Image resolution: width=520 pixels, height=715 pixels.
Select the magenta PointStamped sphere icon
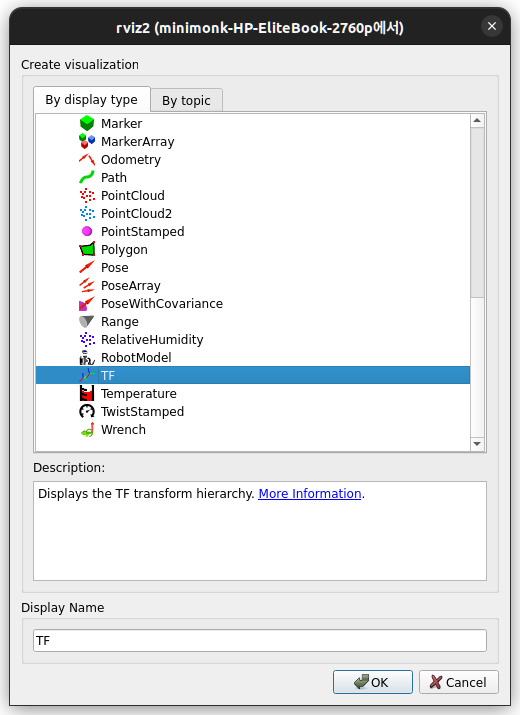(87, 231)
